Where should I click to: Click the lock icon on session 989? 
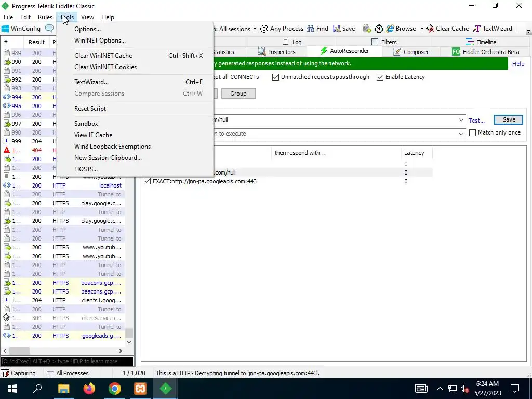point(6,53)
